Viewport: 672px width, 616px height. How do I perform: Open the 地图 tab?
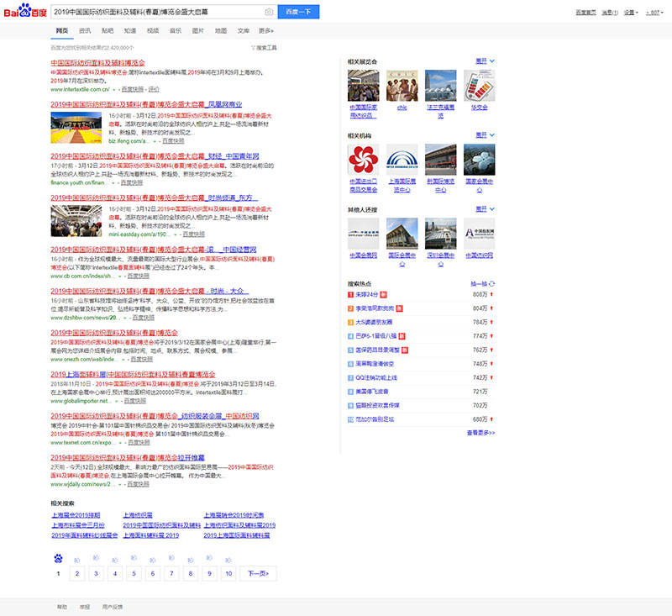pos(221,31)
